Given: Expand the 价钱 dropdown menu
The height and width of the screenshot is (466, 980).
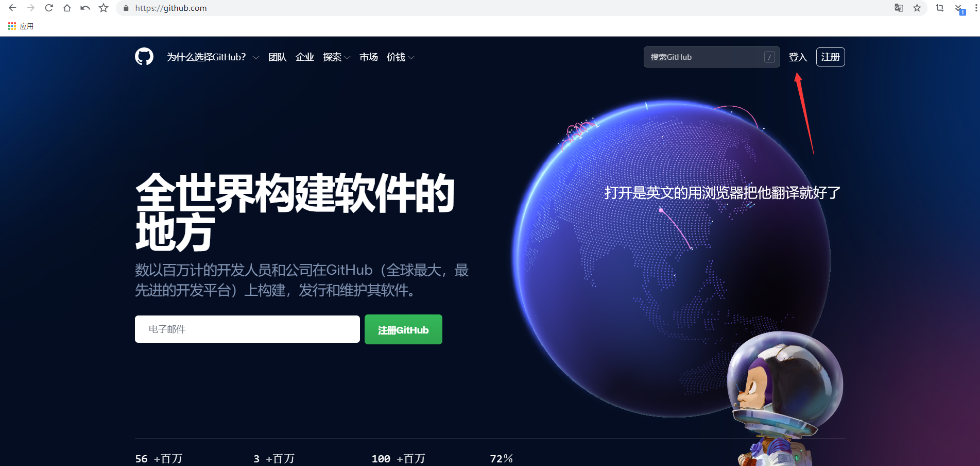Looking at the screenshot, I should pyautogui.click(x=400, y=57).
